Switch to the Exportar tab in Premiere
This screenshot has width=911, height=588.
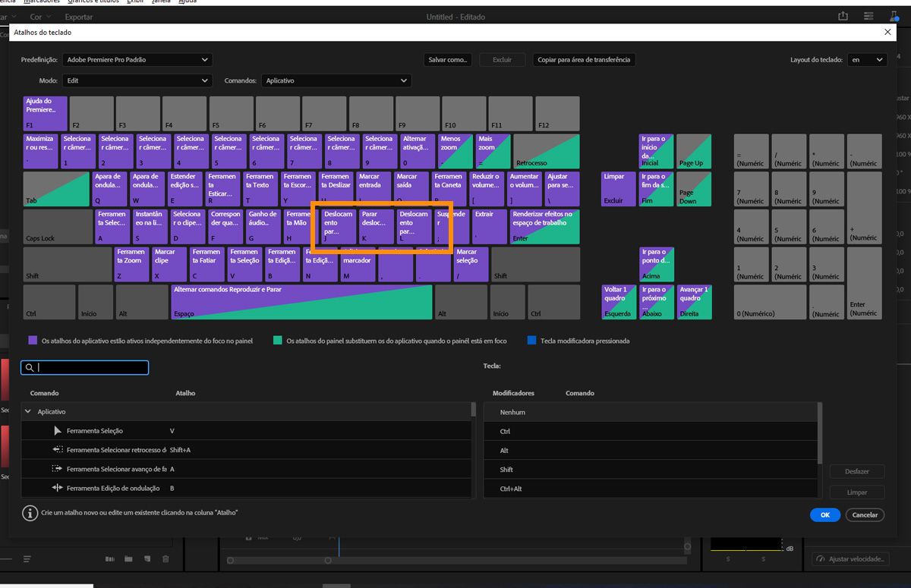tap(79, 17)
